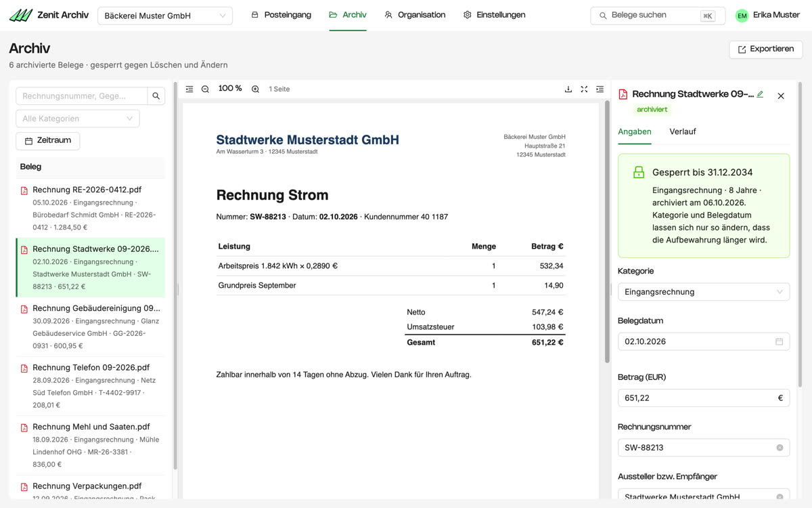This screenshot has height=508, width=812.
Task: Click the Belegdatum field showing 02.10.2026
Action: (704, 341)
